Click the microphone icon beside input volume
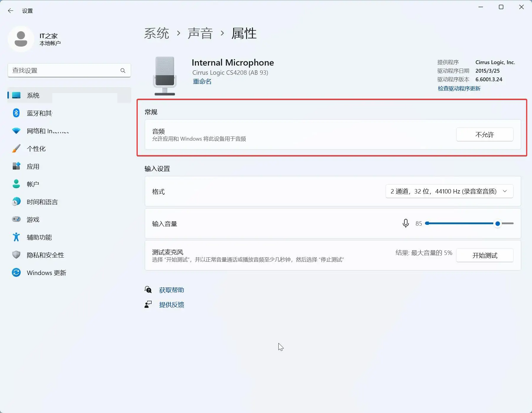The image size is (532, 413). pyautogui.click(x=406, y=223)
